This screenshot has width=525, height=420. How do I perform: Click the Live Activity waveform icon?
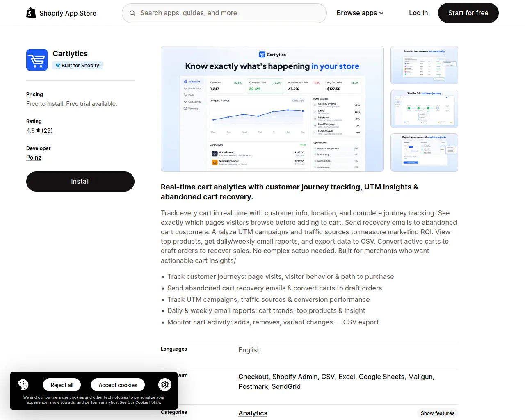point(185,88)
